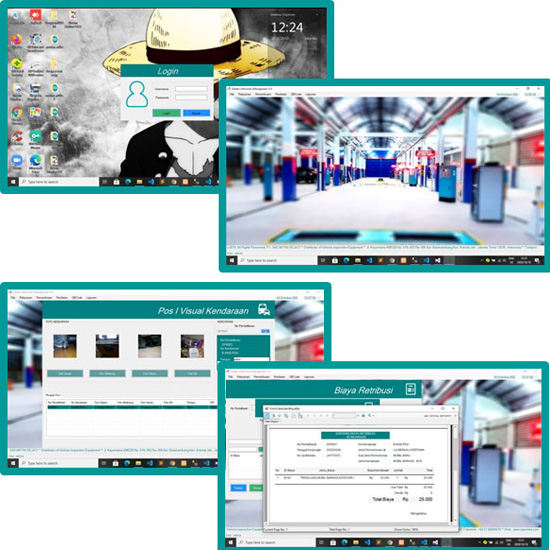This screenshot has width=550, height=550.
Task: Click Refresh icon in report viewer toolbar
Action: pos(280,415)
